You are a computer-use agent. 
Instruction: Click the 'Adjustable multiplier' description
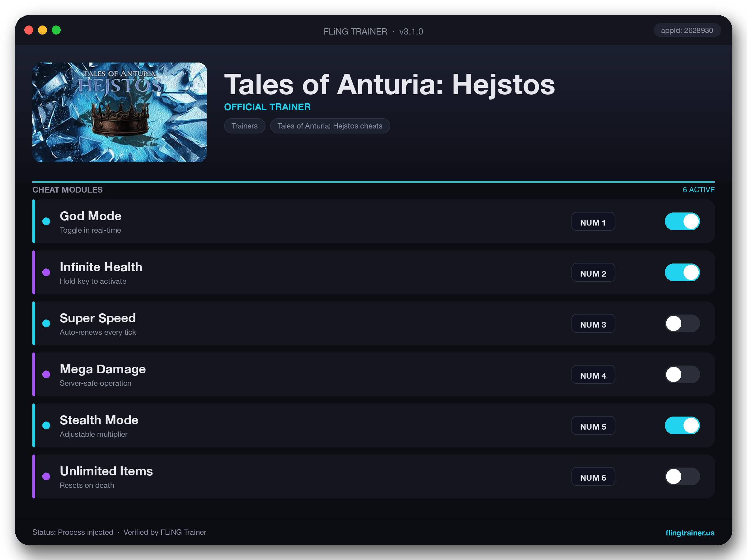pos(94,434)
